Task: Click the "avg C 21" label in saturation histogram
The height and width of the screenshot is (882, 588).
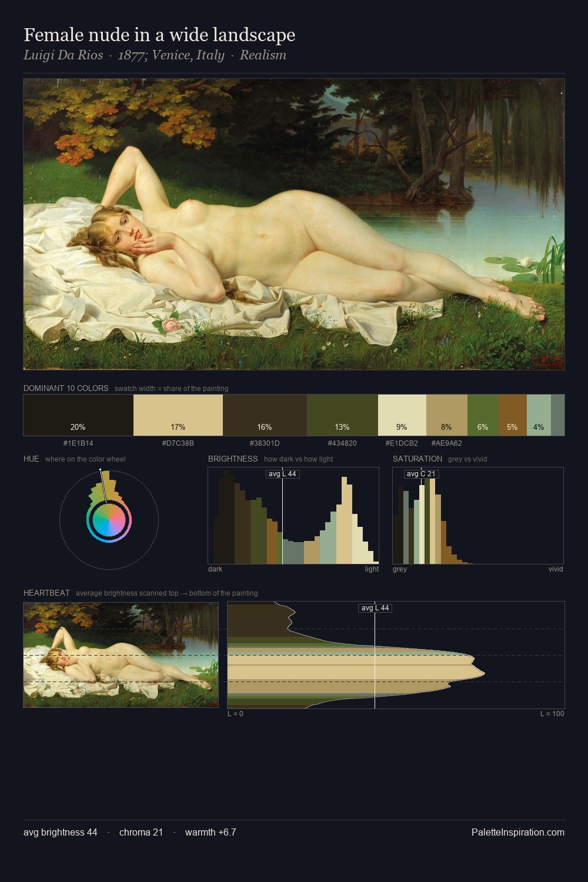Action: click(421, 474)
